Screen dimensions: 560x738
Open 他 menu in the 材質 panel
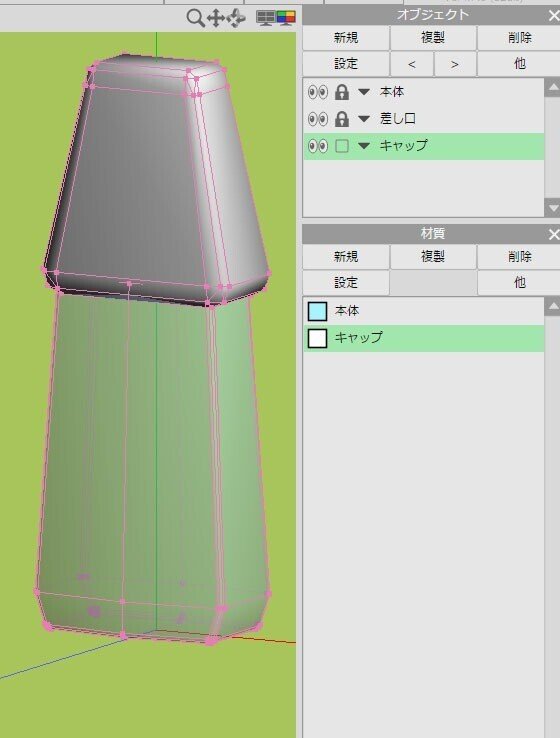point(519,282)
